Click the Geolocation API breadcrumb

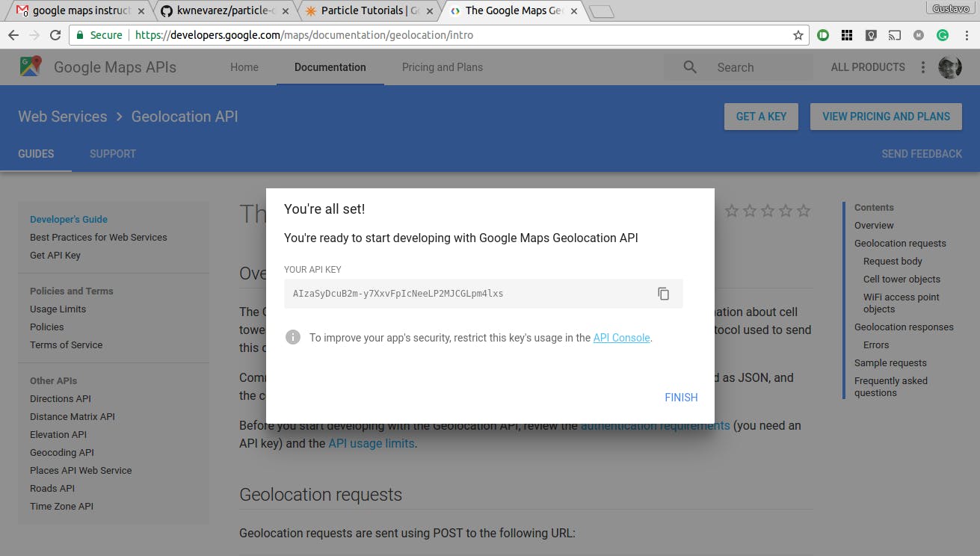click(185, 117)
